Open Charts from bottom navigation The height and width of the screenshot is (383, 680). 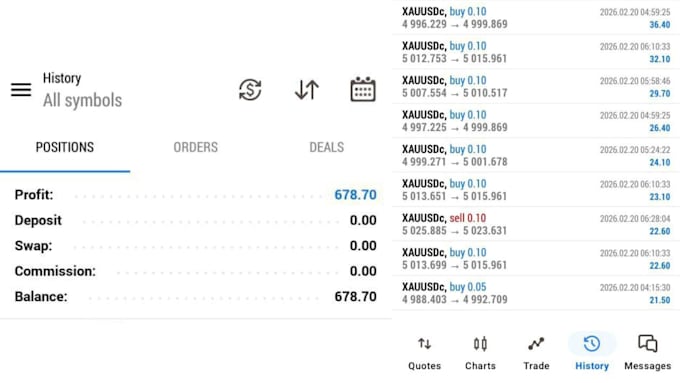pyautogui.click(x=480, y=354)
